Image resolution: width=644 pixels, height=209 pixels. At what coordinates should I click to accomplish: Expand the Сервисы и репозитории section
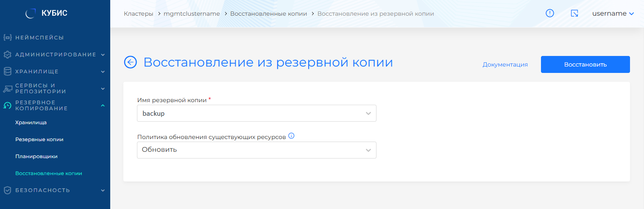103,89
